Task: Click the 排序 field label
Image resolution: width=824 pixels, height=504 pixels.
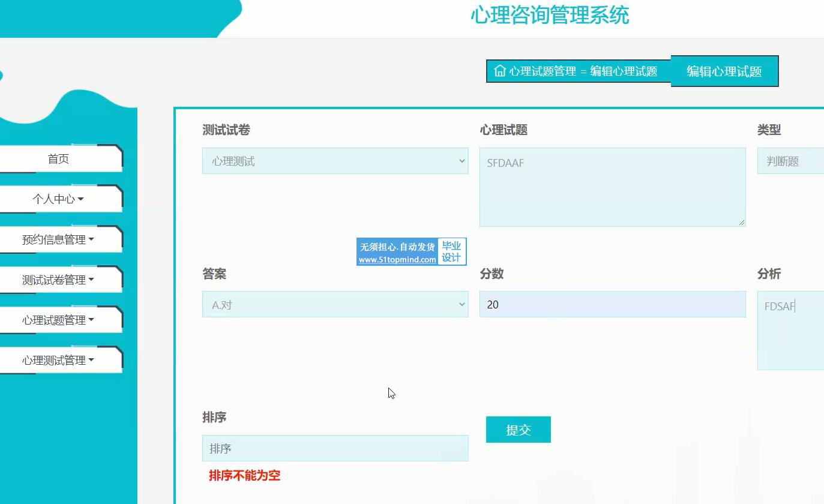Action: [x=214, y=418]
